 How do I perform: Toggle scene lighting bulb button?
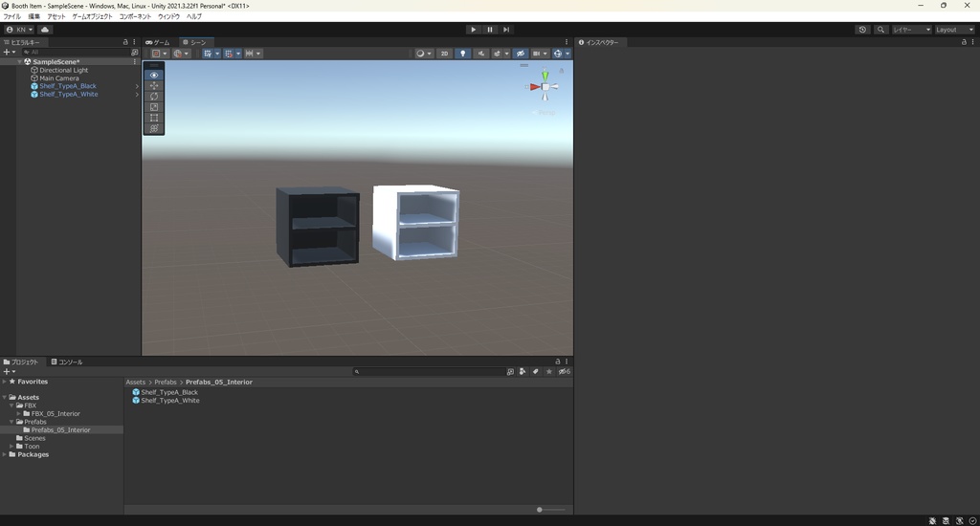point(462,54)
